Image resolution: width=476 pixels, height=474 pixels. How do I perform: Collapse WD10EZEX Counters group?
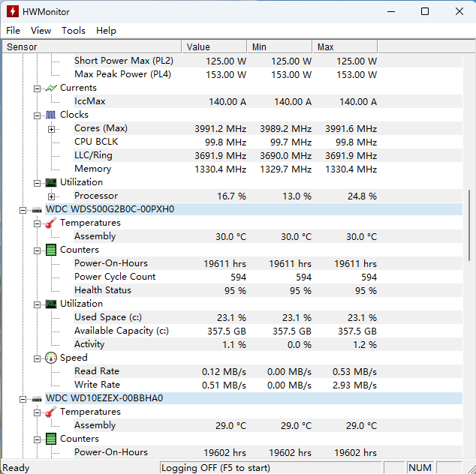point(37,439)
